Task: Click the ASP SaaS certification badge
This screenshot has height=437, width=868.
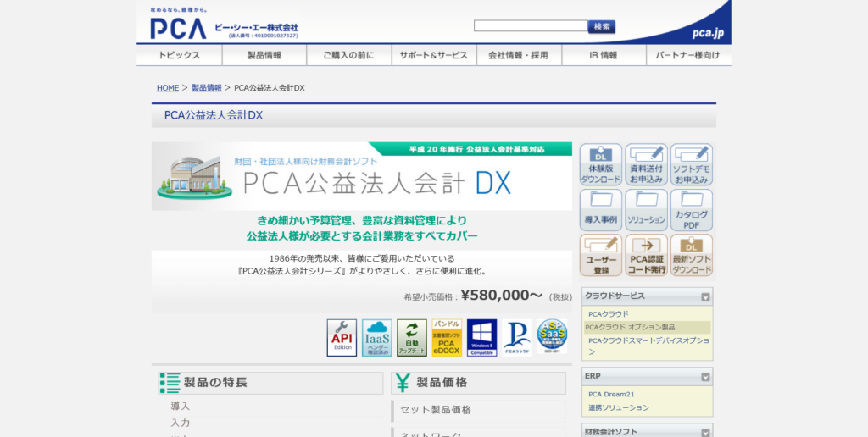Action: click(x=552, y=336)
